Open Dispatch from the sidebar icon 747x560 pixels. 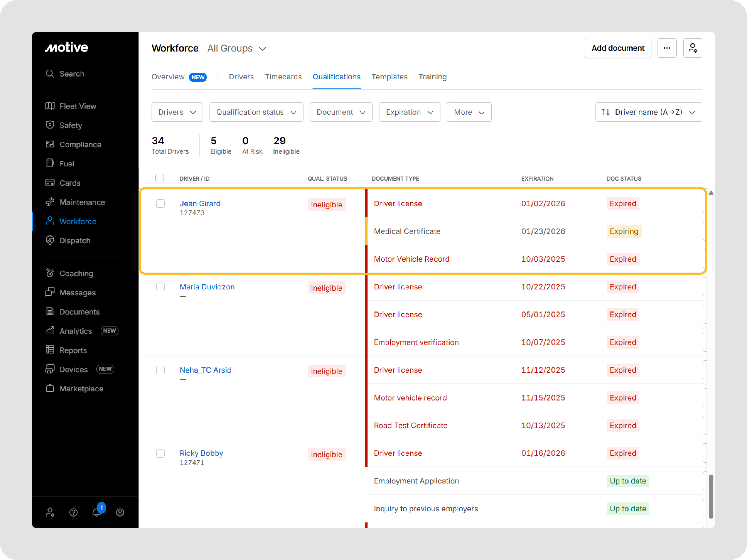click(50, 240)
